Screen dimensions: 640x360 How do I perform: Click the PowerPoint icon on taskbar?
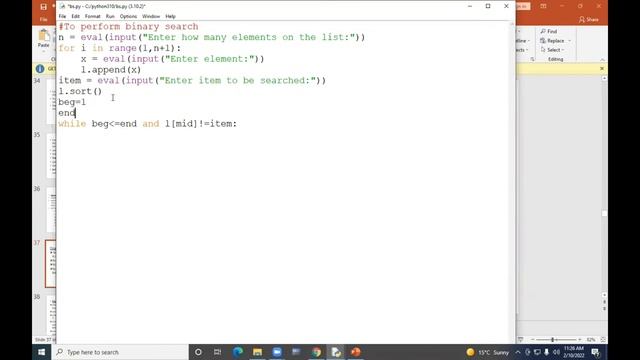tap(356, 352)
